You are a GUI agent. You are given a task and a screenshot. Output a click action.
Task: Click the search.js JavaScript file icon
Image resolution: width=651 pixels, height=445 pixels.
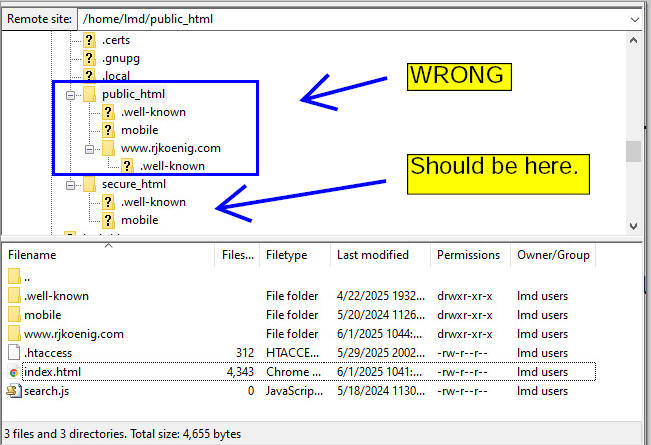pyautogui.click(x=13, y=391)
